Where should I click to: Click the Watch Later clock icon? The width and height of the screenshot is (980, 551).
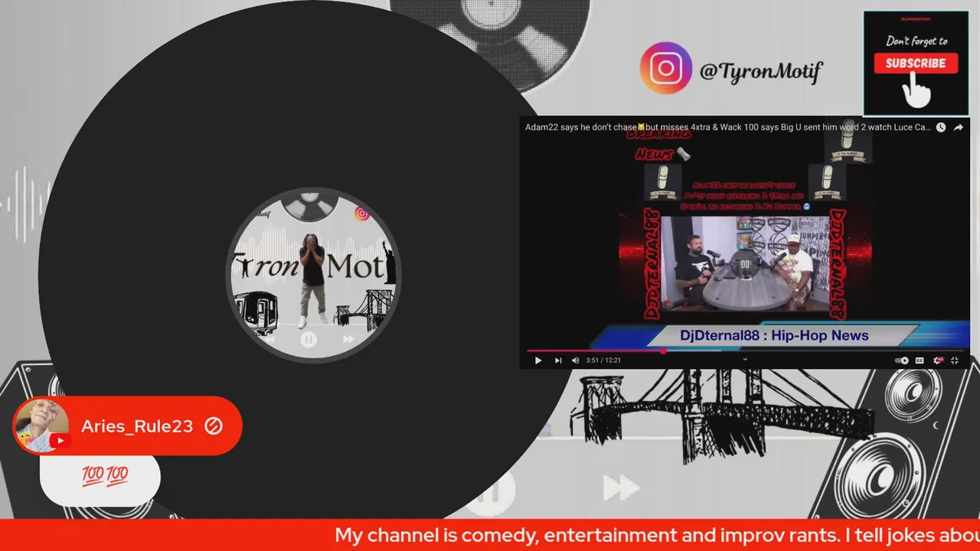(941, 128)
